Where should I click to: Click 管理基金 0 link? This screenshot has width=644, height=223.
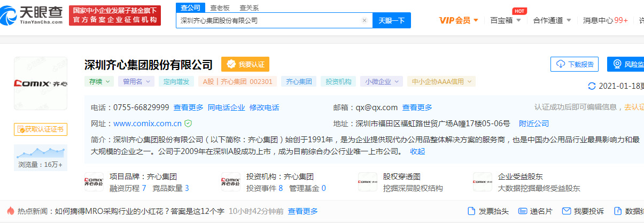(307, 188)
